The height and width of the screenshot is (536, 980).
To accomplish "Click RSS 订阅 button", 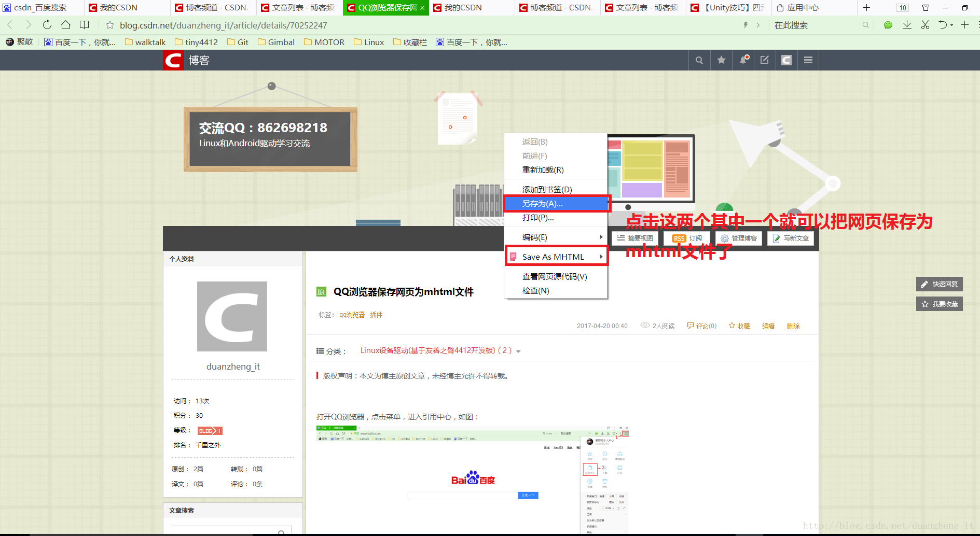I will (x=687, y=238).
